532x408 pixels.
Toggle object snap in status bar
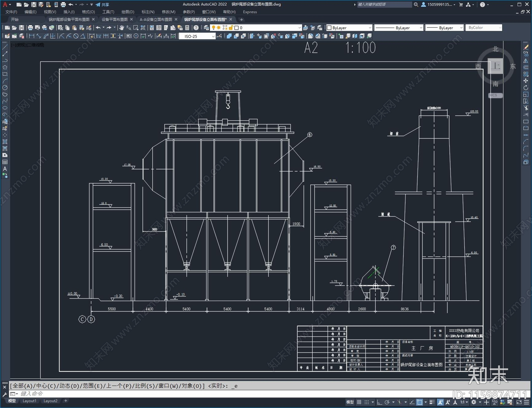(420, 402)
